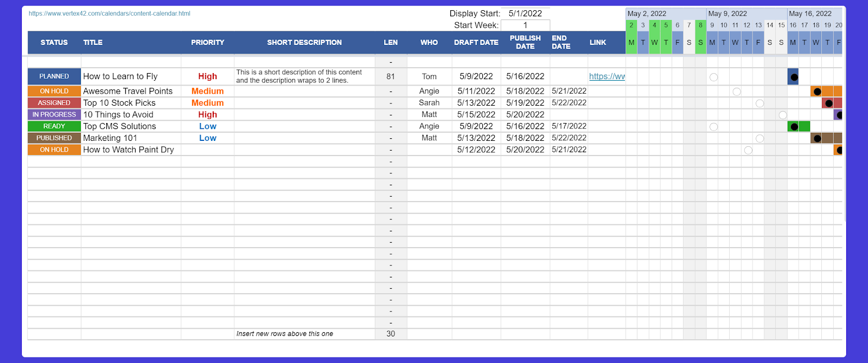Click the publish dot for How to Learn to Fly
The image size is (868, 363).
coord(794,77)
